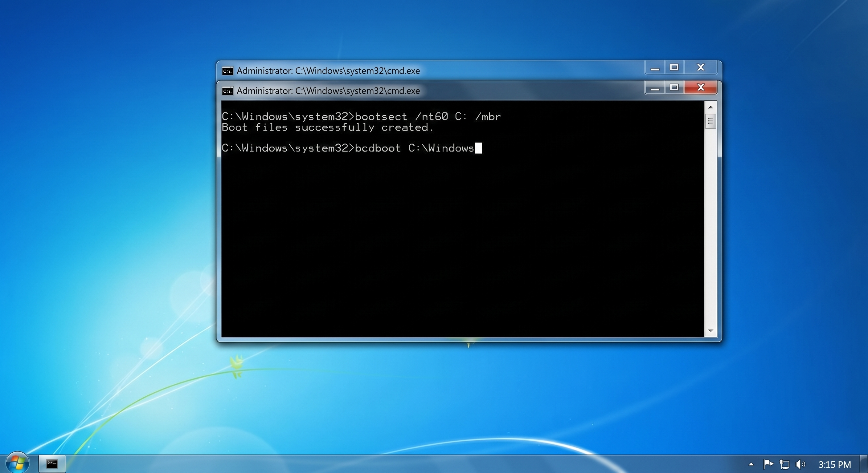Click the console scrollbar up arrow
This screenshot has height=473, width=868.
tap(710, 107)
